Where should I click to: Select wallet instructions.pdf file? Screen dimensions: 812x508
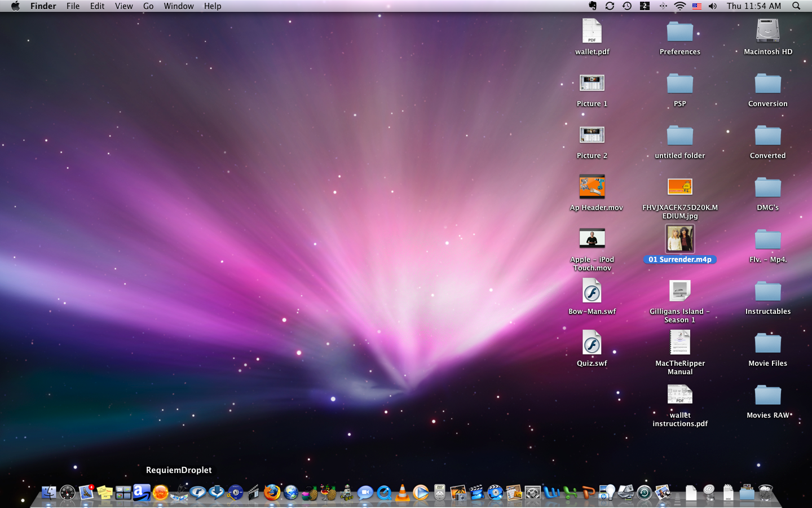point(680,395)
